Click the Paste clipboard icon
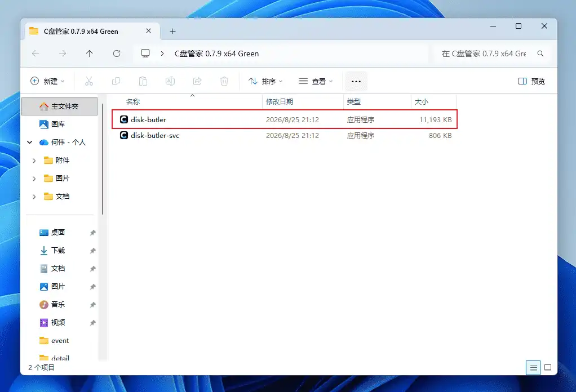Image resolution: width=576 pixels, height=392 pixels. [x=143, y=81]
